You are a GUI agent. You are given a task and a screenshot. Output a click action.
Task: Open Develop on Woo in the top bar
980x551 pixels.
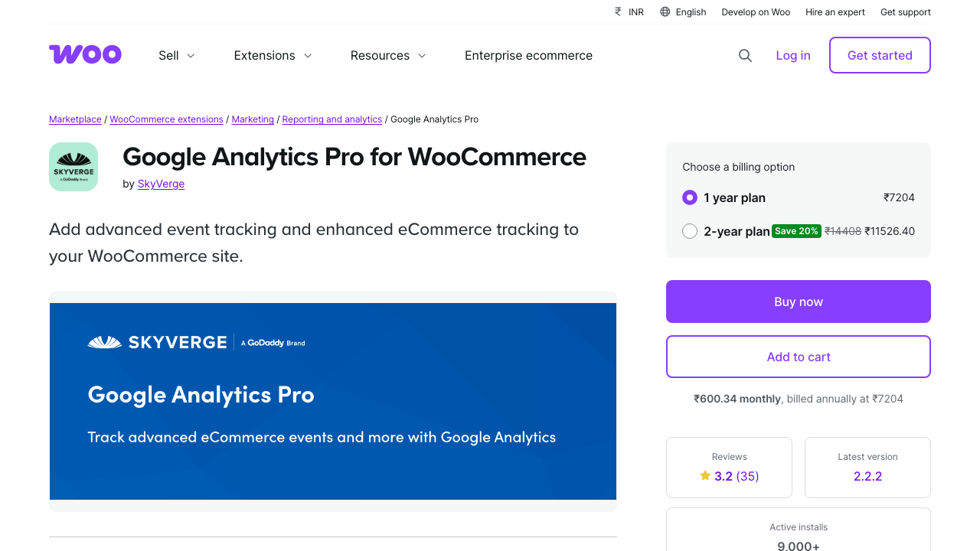(x=756, y=11)
